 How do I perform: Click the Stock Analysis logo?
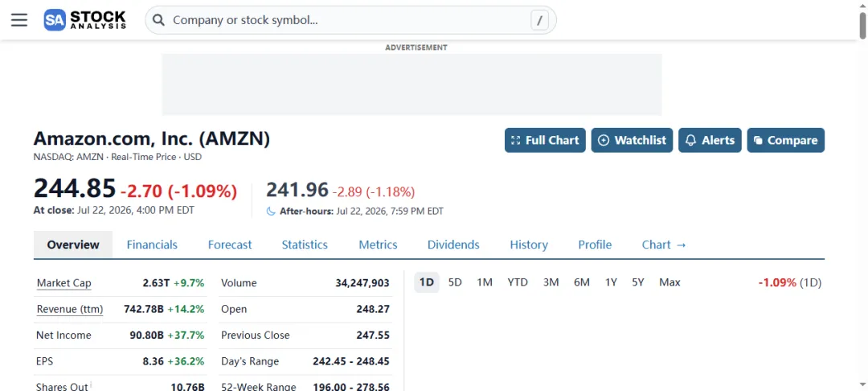pos(85,20)
